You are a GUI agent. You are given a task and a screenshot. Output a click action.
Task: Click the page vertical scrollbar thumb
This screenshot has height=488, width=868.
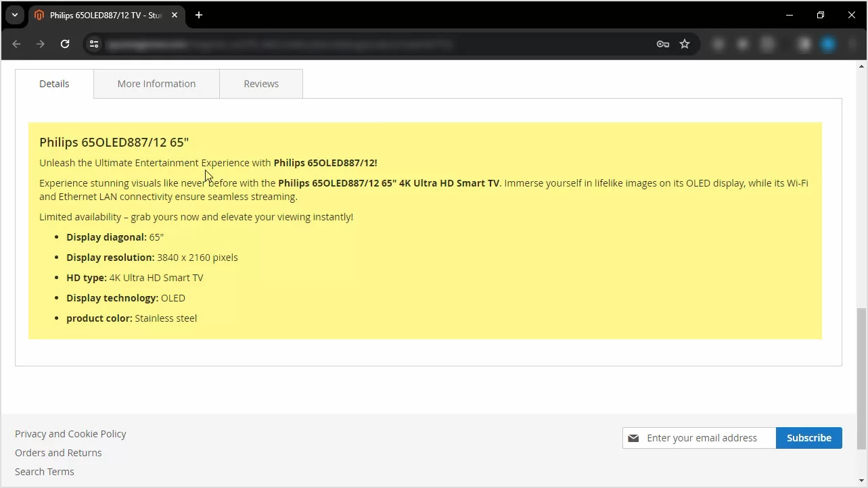tap(861, 379)
